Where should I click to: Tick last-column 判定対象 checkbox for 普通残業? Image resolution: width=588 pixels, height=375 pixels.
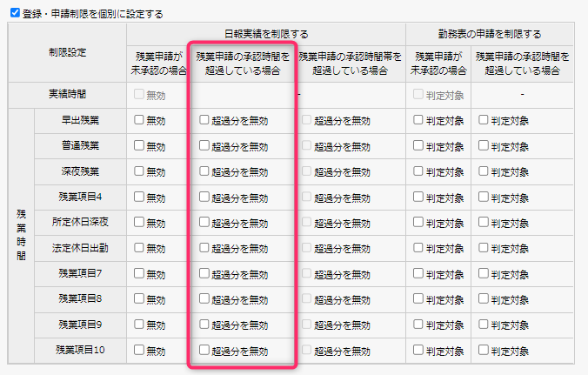(x=484, y=145)
